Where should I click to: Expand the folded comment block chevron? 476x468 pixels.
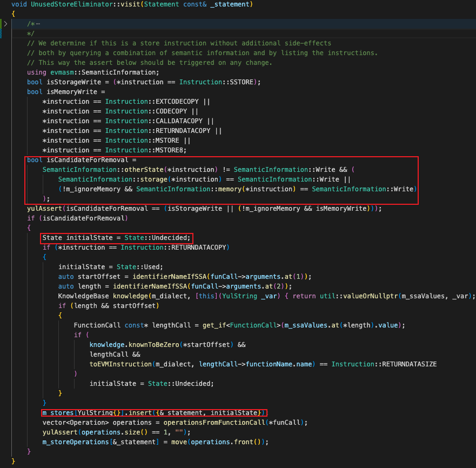[5, 24]
